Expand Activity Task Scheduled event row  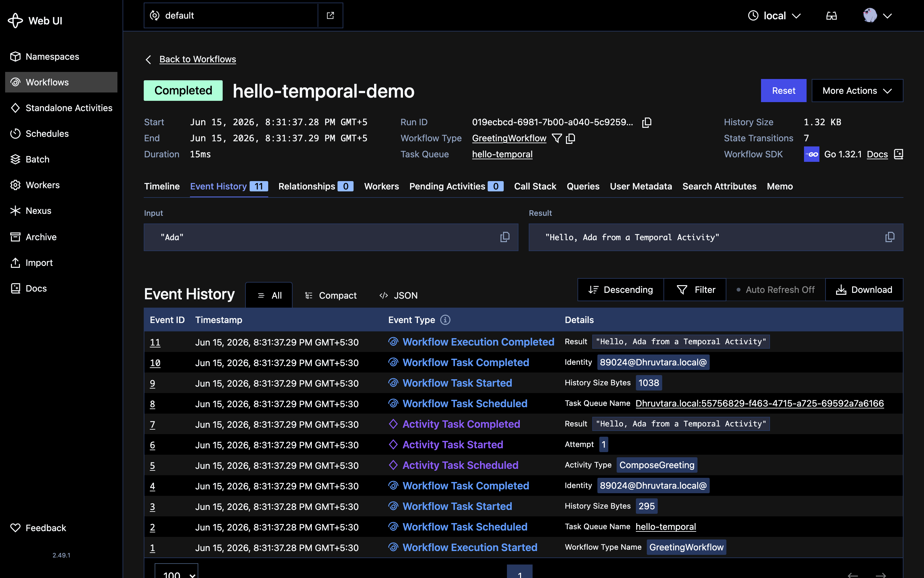pyautogui.click(x=523, y=465)
